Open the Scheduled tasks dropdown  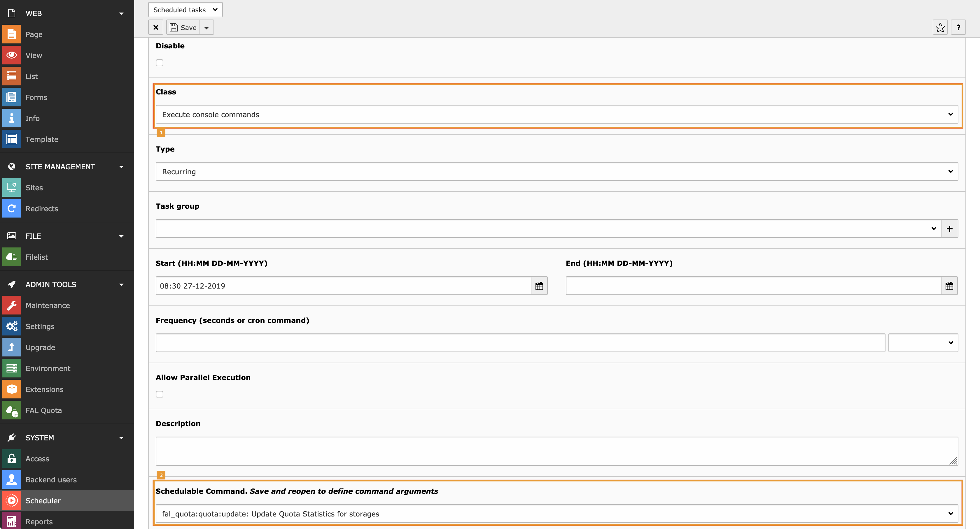185,10
